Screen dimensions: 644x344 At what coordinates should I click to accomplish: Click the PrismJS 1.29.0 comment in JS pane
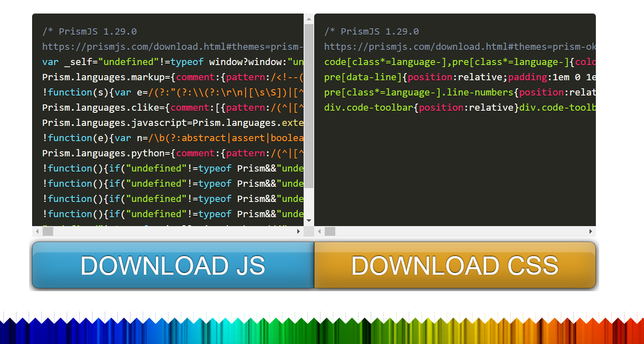[x=90, y=31]
